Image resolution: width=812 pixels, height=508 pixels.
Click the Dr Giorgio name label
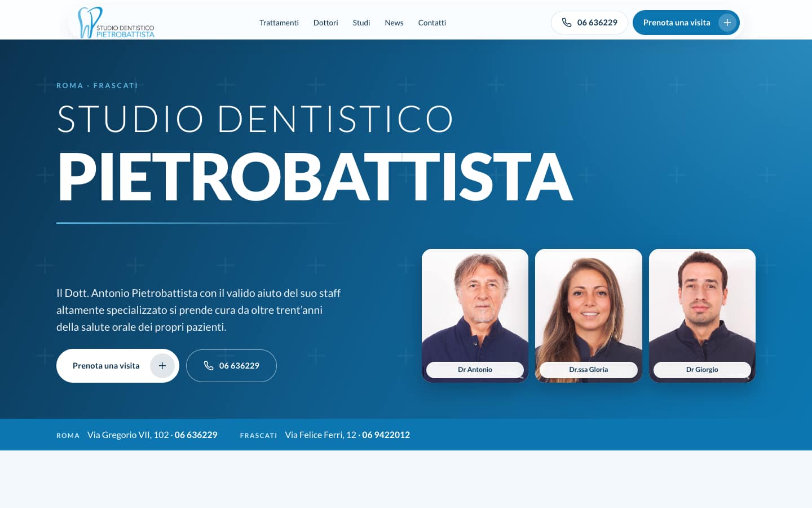702,370
